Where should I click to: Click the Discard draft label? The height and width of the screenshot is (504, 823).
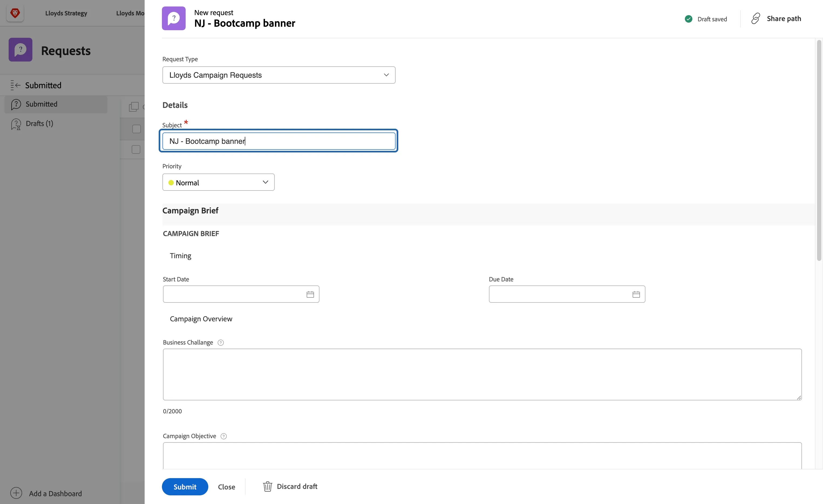pos(297,486)
